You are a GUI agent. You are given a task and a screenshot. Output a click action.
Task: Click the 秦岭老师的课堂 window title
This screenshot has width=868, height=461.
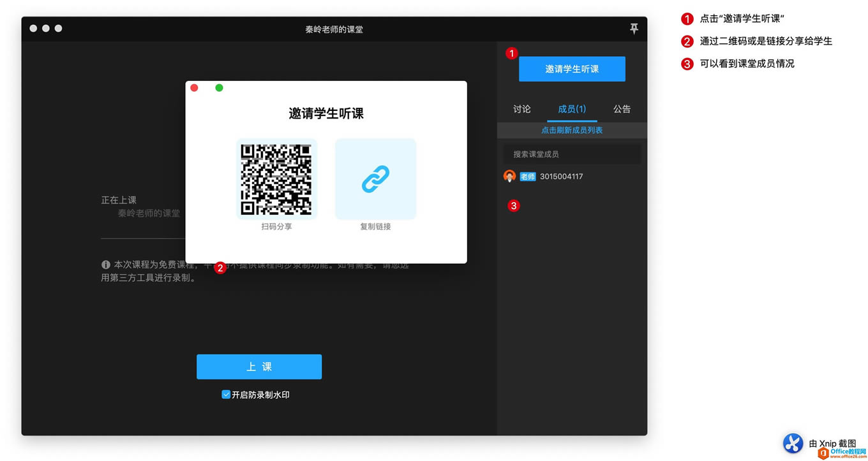(x=334, y=29)
